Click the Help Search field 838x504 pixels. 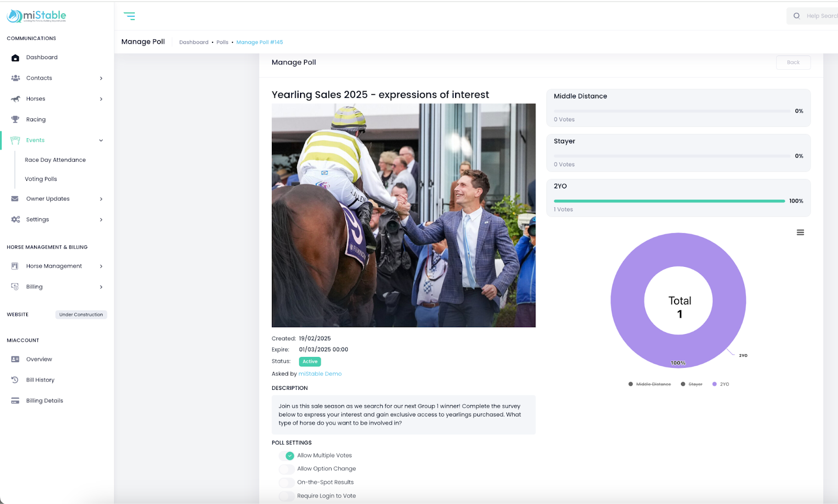click(820, 16)
